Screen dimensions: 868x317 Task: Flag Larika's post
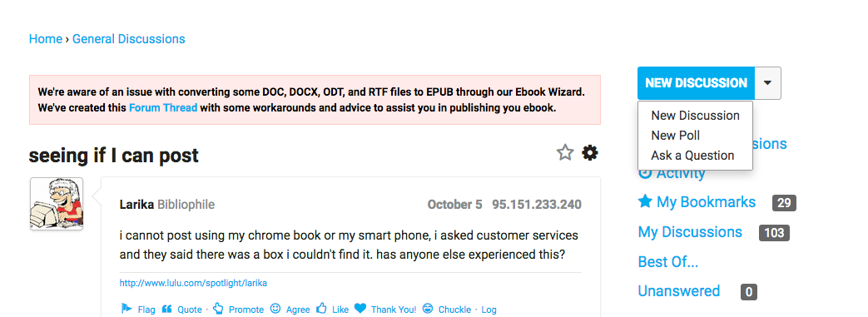coord(138,310)
